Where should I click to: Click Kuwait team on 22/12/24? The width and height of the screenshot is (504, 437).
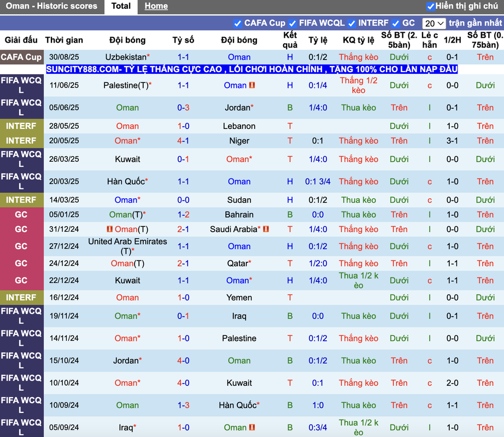[127, 281]
